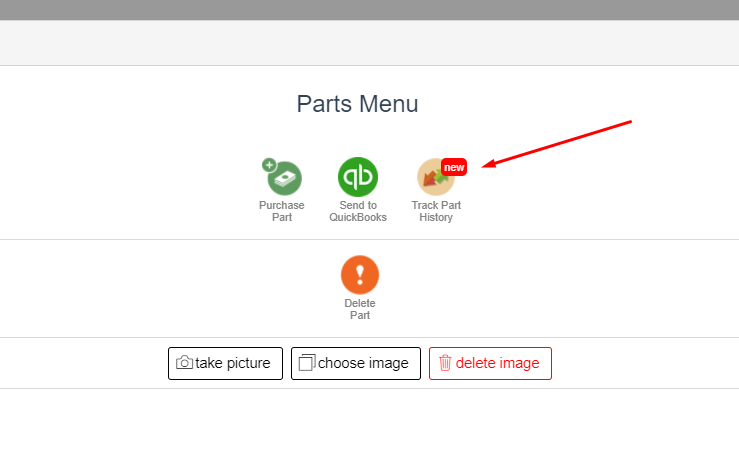Click the "Delete Part" text label
This screenshot has width=739, height=459.
point(360,309)
